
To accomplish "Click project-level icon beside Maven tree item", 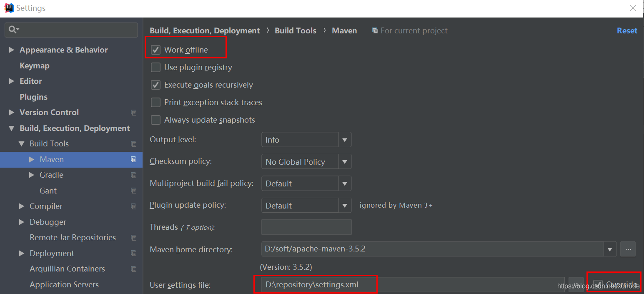I will coord(133,159).
